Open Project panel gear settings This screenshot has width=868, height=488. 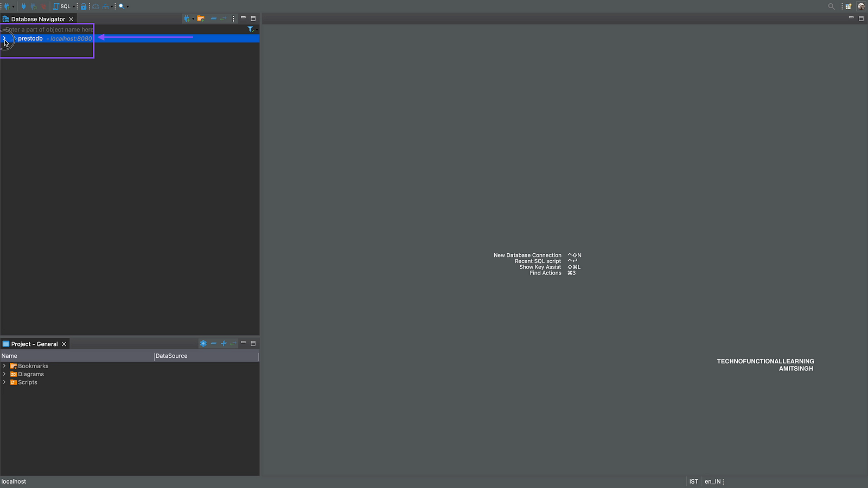[x=203, y=344]
